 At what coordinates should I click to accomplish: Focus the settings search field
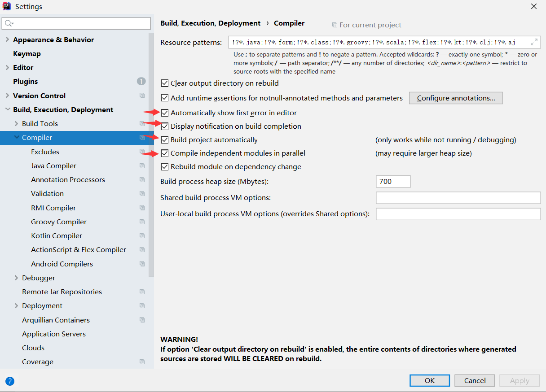(x=76, y=23)
